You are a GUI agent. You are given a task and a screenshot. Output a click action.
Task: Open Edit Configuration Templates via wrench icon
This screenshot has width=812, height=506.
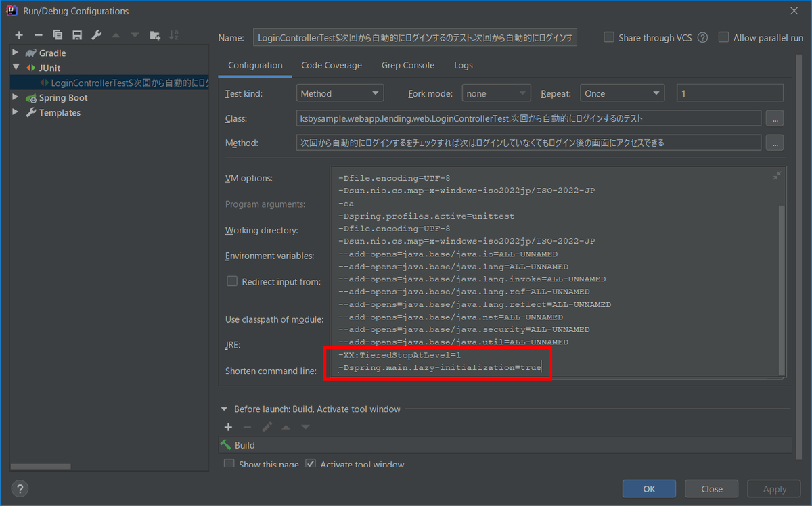pyautogui.click(x=97, y=34)
